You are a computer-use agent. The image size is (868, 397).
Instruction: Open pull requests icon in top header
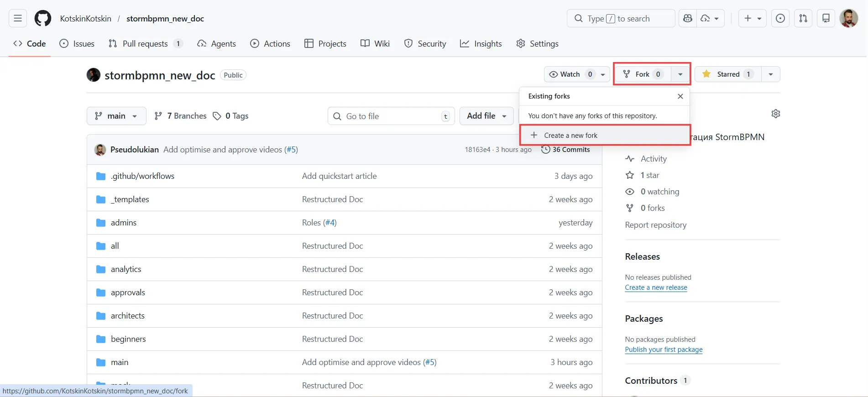(803, 19)
